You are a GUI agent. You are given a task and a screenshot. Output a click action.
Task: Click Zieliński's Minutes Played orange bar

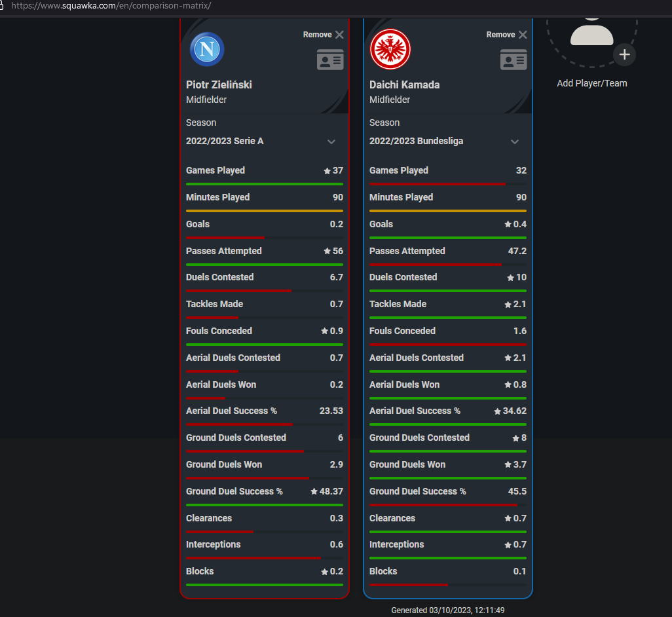point(265,211)
